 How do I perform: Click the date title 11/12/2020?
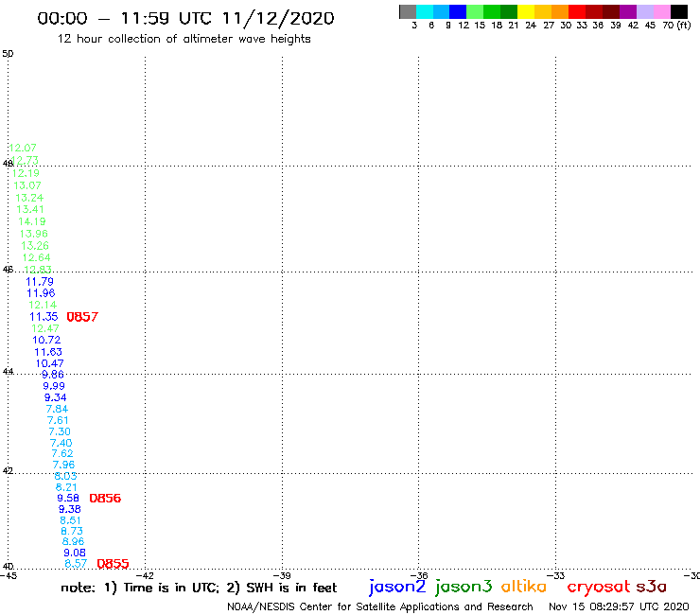(x=278, y=18)
